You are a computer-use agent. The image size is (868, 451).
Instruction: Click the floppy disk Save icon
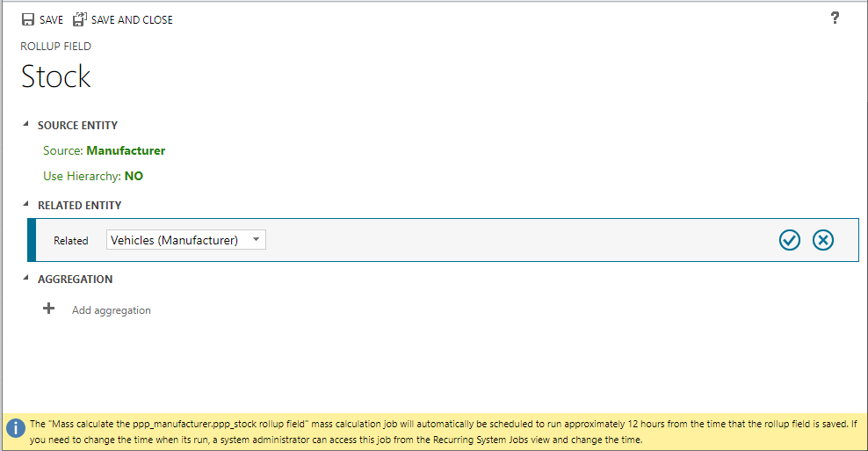pos(28,19)
